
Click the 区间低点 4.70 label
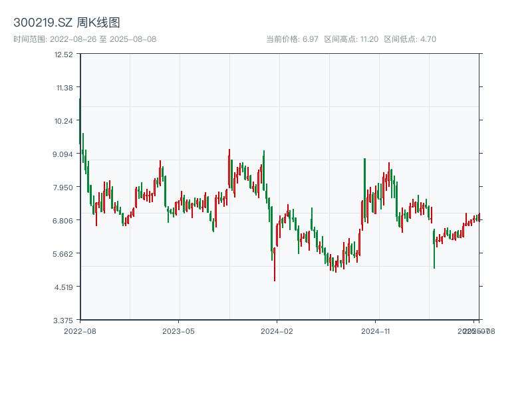click(410, 39)
